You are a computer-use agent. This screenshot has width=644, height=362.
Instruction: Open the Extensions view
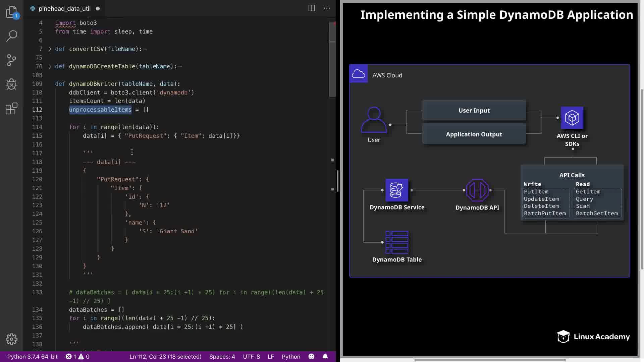click(x=11, y=109)
